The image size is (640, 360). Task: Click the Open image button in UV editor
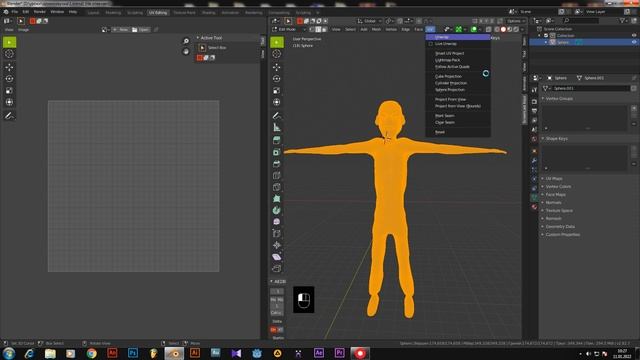[x=140, y=30]
